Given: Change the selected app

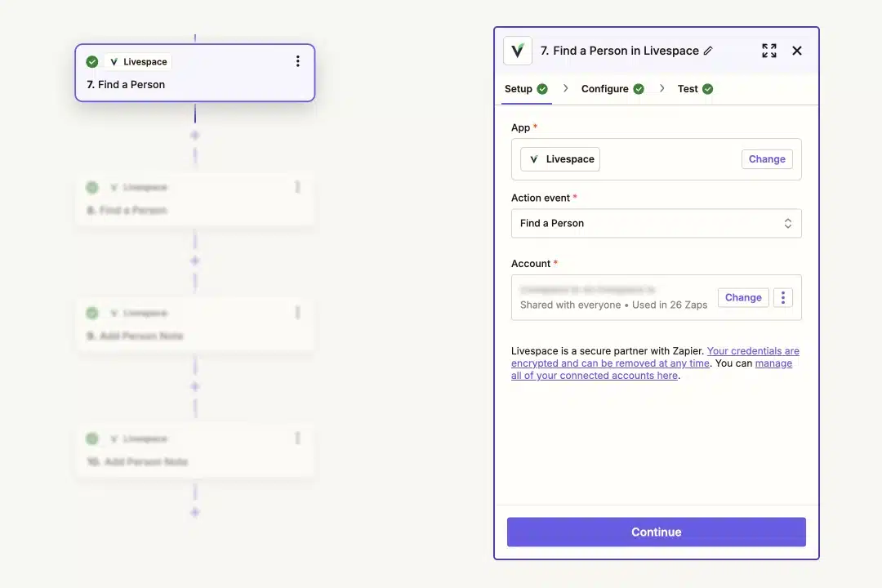Looking at the screenshot, I should (767, 159).
